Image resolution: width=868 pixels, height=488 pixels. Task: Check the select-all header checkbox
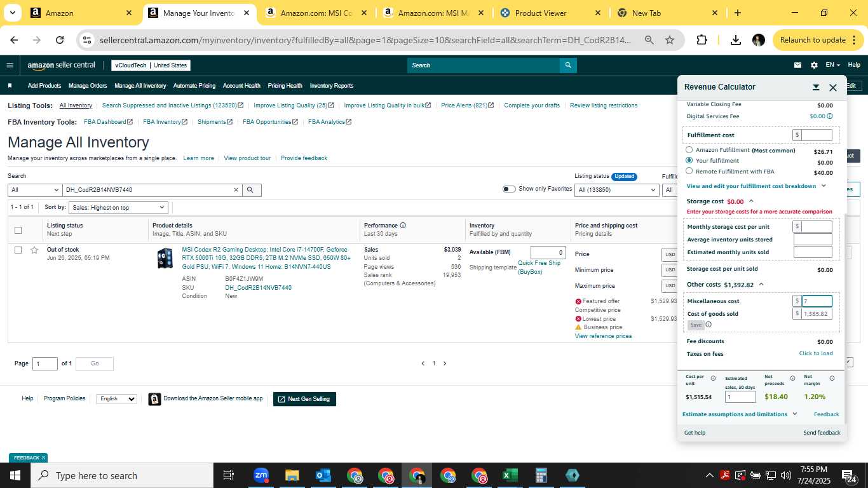point(18,230)
